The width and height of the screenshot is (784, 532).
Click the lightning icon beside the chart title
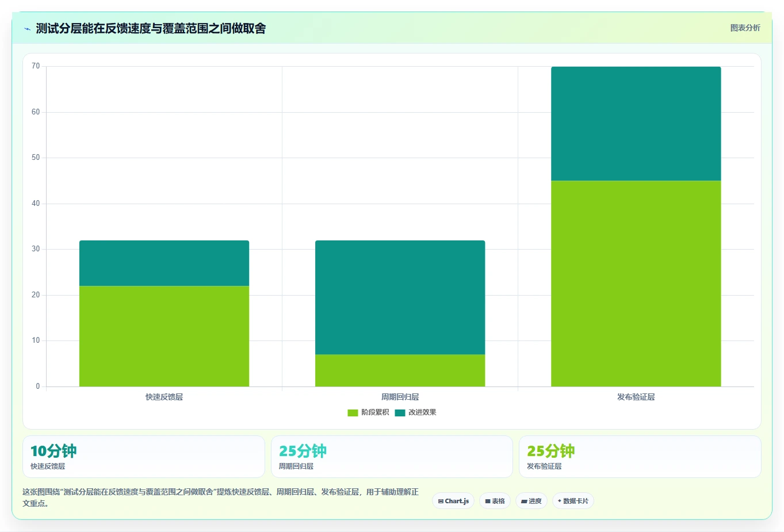[27, 29]
